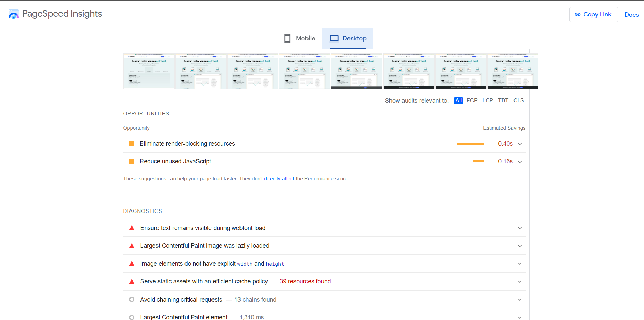Click the desktop monitor icon
The width and height of the screenshot is (644, 320).
tap(334, 39)
